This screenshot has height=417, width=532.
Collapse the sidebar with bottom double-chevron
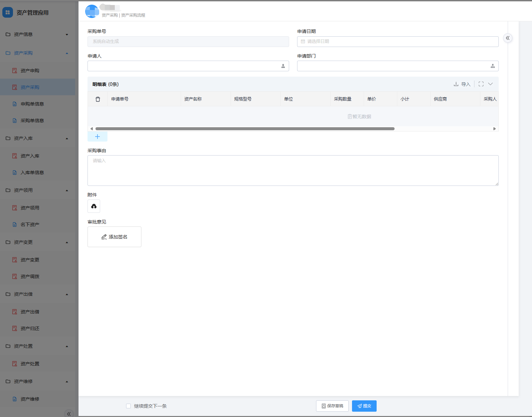coord(69,414)
